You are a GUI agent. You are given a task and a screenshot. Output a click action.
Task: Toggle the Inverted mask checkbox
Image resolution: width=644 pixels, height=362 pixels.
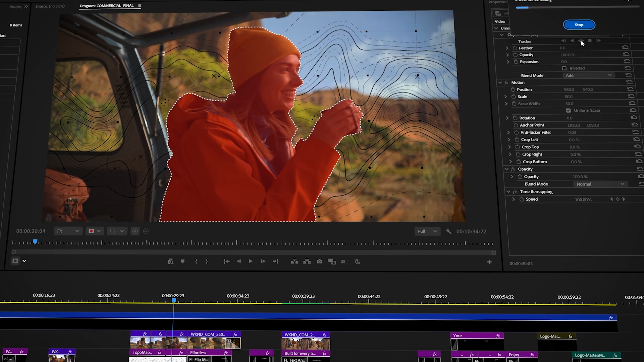pyautogui.click(x=564, y=68)
